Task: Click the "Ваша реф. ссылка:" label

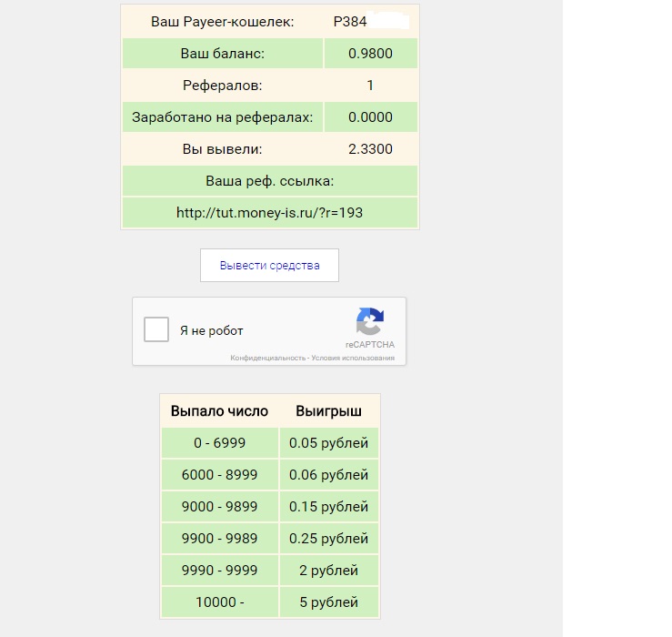Action: coord(270,181)
